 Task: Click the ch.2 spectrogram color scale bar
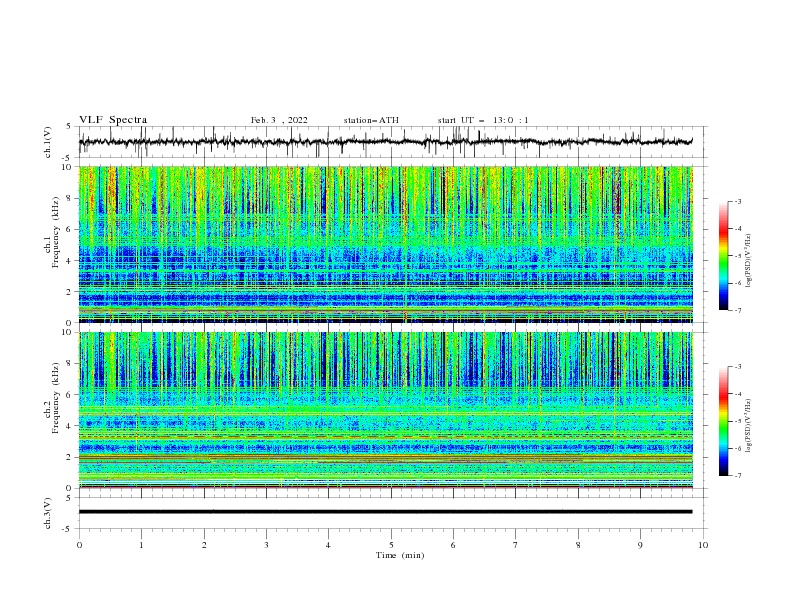(723, 421)
